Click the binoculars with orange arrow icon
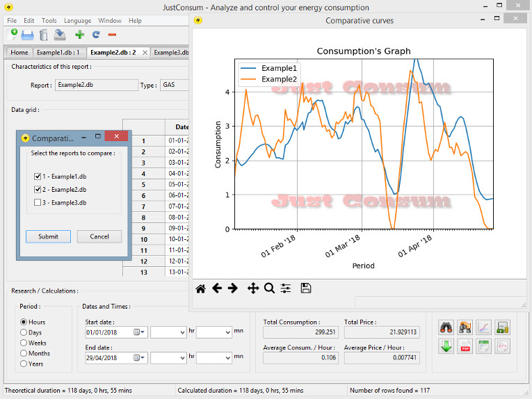Image resolution: width=532 pixels, height=399 pixels. (465, 327)
